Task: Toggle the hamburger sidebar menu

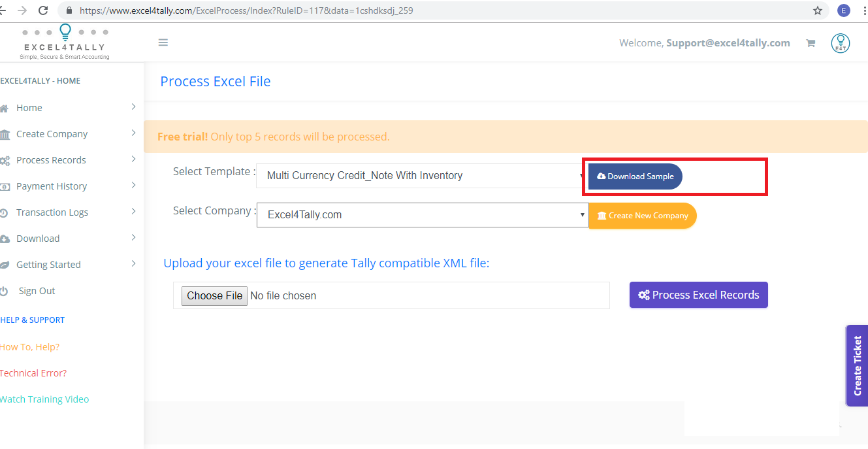Action: pyautogui.click(x=163, y=42)
